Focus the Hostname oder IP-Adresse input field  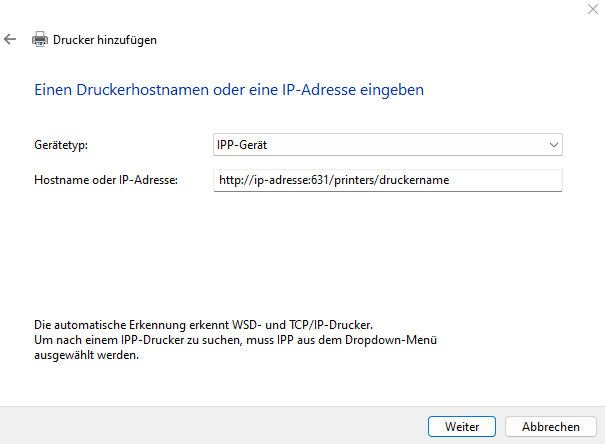tap(388, 180)
